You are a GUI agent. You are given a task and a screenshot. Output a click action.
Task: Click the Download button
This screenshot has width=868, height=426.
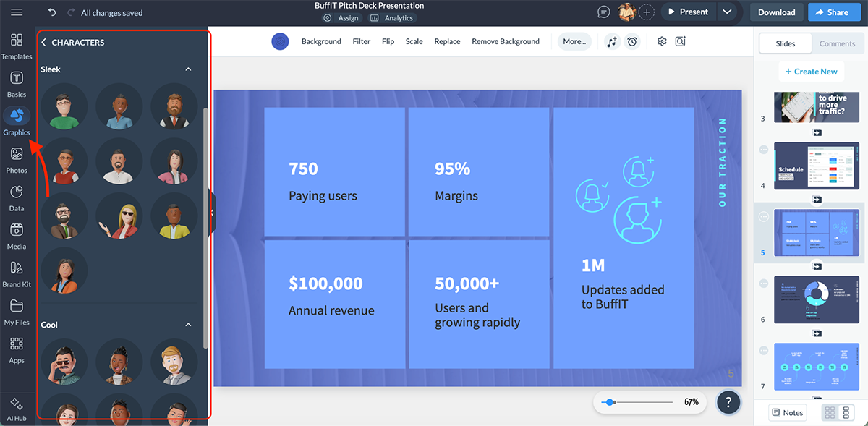coord(776,12)
